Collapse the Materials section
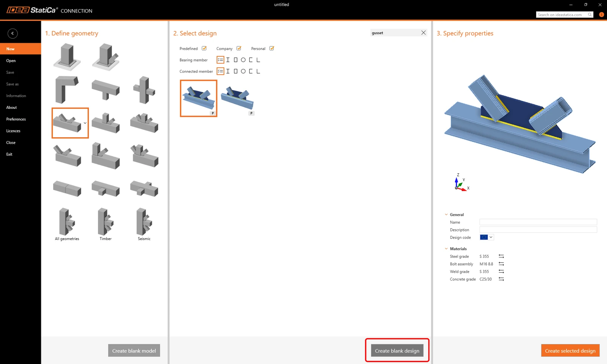 point(446,249)
